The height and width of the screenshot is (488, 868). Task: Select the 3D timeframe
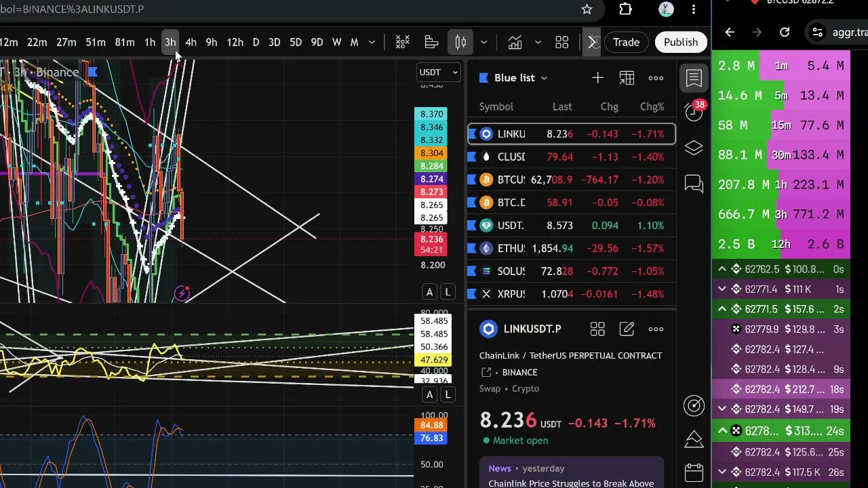pos(275,43)
